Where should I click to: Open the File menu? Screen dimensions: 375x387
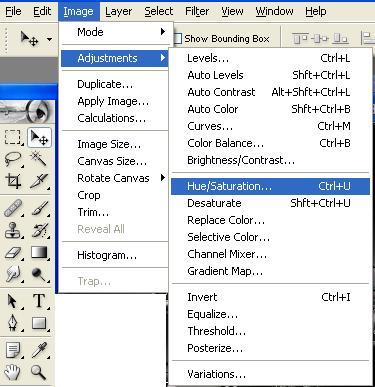click(x=13, y=11)
